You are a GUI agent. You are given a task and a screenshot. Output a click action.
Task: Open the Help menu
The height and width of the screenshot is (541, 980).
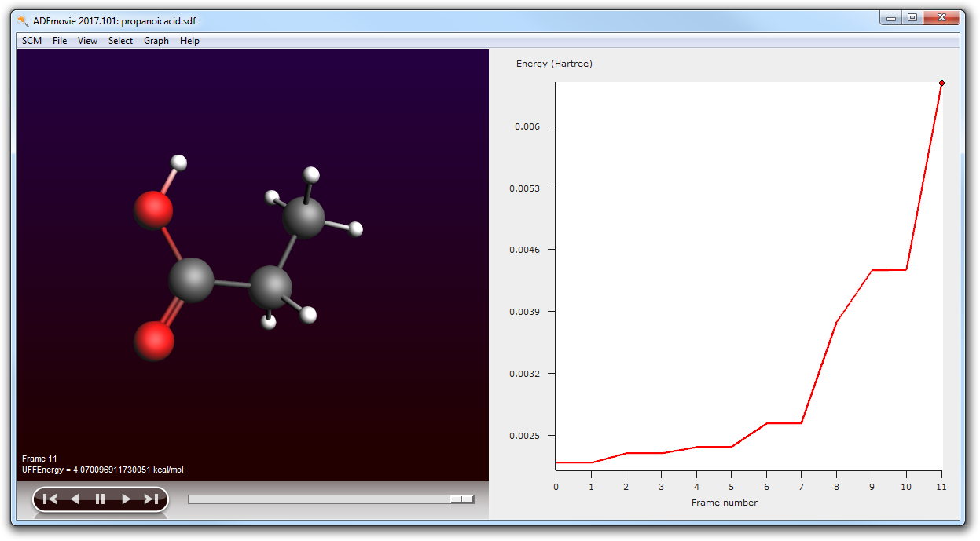point(189,41)
